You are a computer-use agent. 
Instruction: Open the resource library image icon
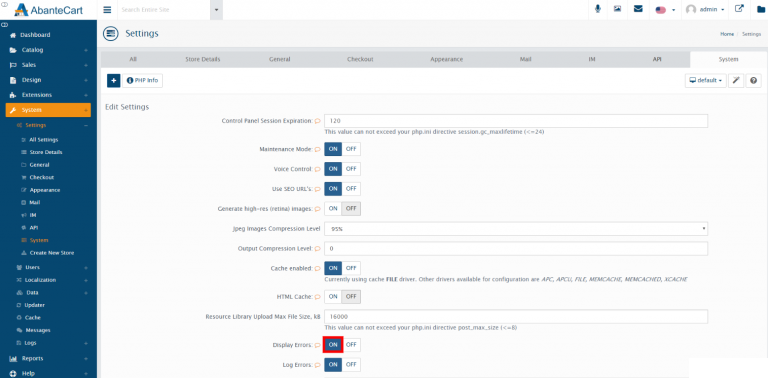click(x=618, y=9)
